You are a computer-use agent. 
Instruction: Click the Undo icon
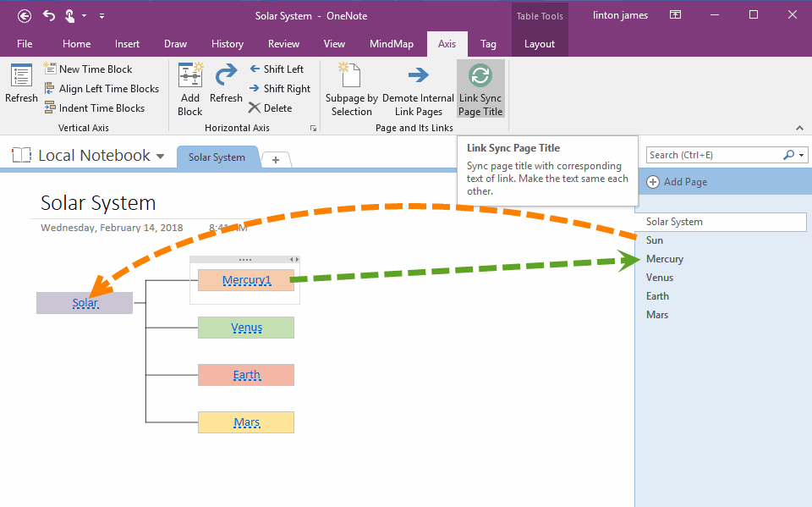(49, 16)
